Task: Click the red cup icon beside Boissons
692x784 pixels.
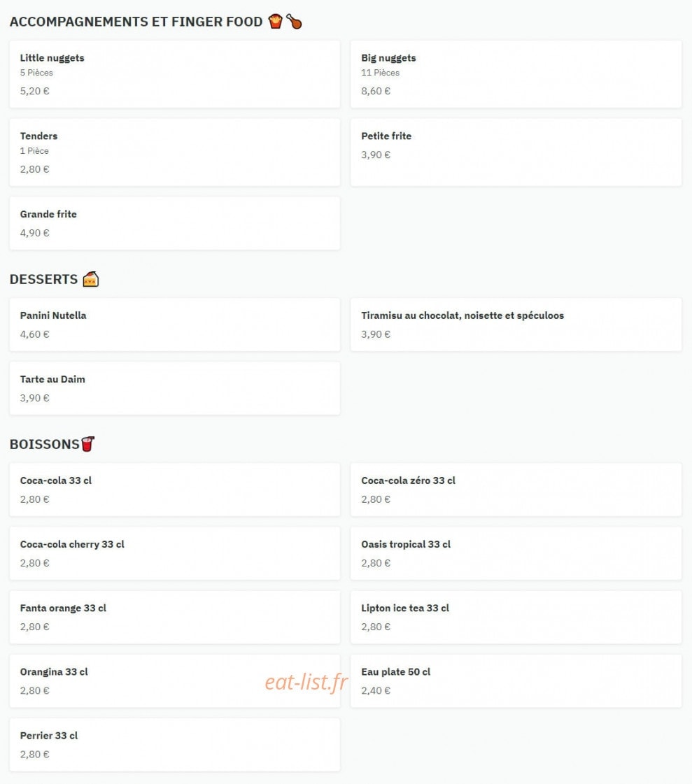Action: [x=87, y=444]
